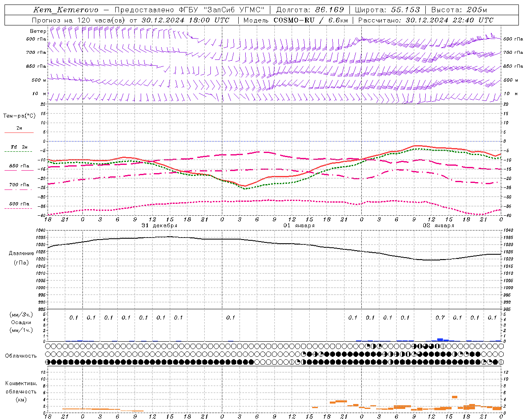The height and width of the screenshot is (420, 525).
Task: Click the '(гПа)' unit under Давление
Action: pos(21,262)
